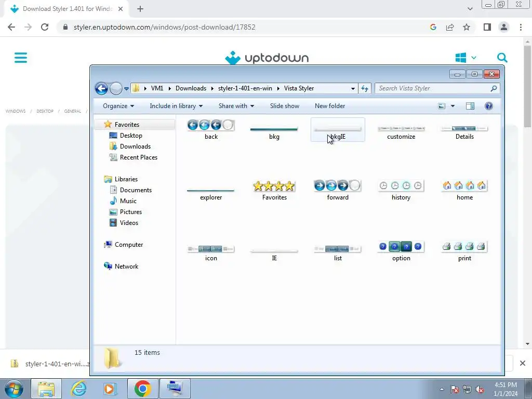Change view icon in Explorer toolbar

pos(442,106)
